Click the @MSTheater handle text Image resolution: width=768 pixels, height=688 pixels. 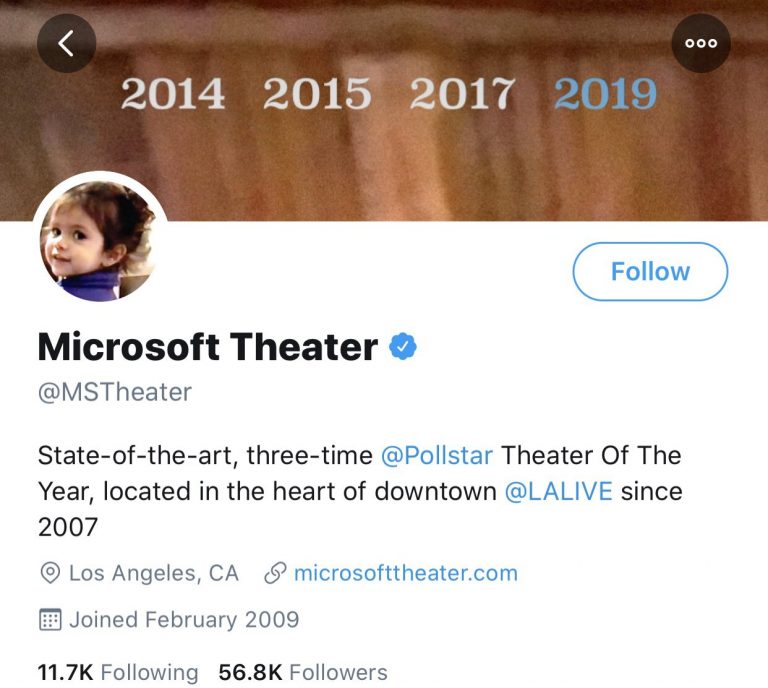point(114,393)
